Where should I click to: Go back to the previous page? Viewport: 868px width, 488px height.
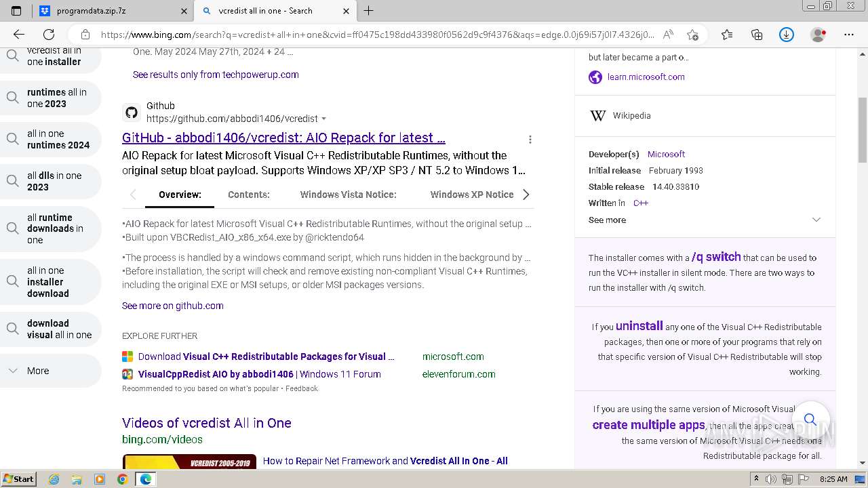19,35
